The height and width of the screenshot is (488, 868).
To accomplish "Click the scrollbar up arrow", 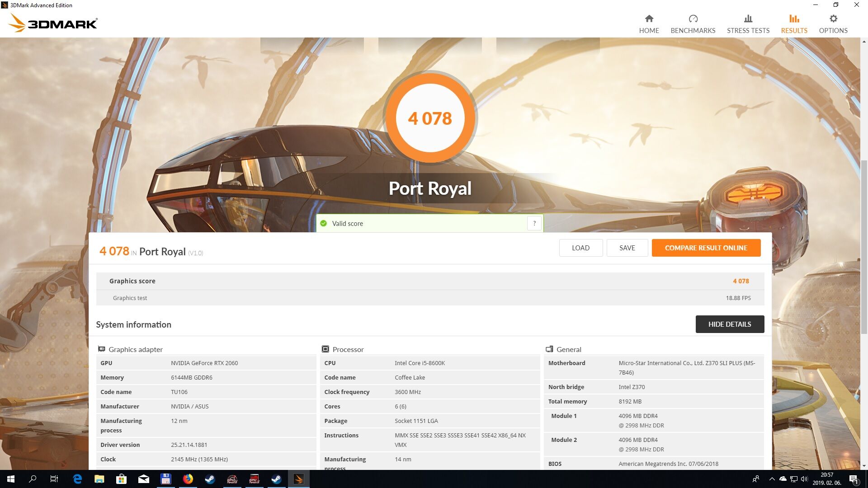I will point(864,42).
